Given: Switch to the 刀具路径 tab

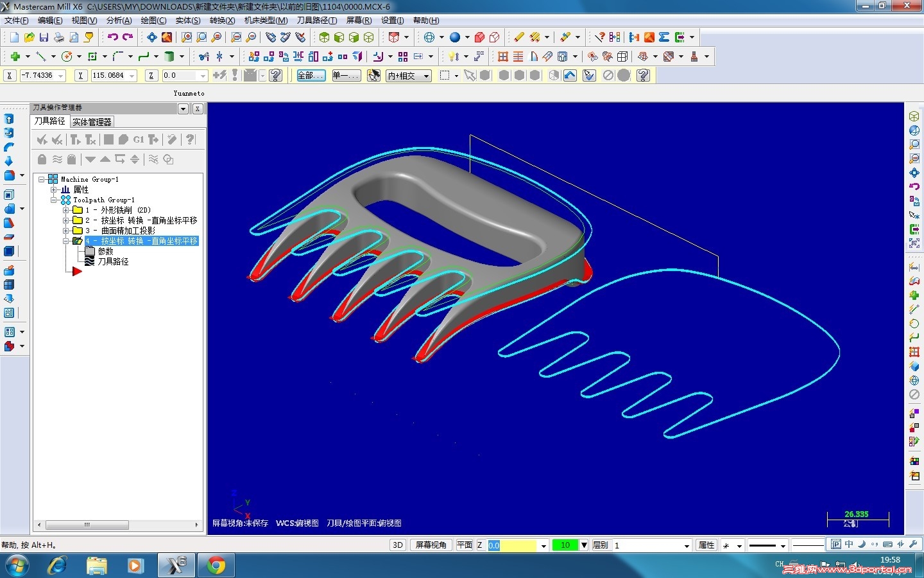Looking at the screenshot, I should (50, 121).
